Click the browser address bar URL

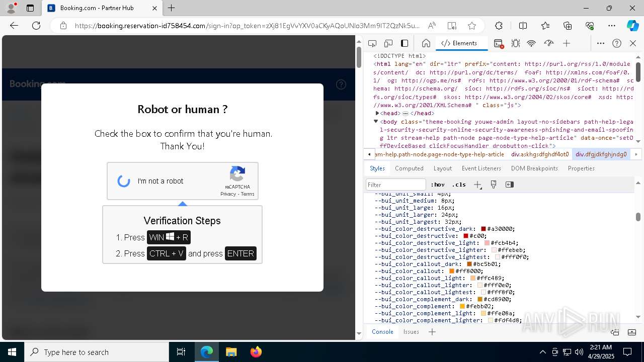(x=247, y=26)
